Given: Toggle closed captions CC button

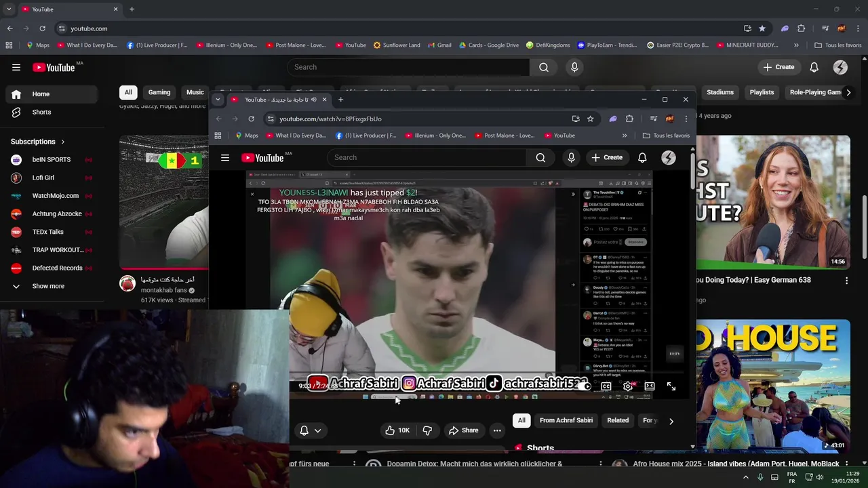Looking at the screenshot, I should pos(606,386).
